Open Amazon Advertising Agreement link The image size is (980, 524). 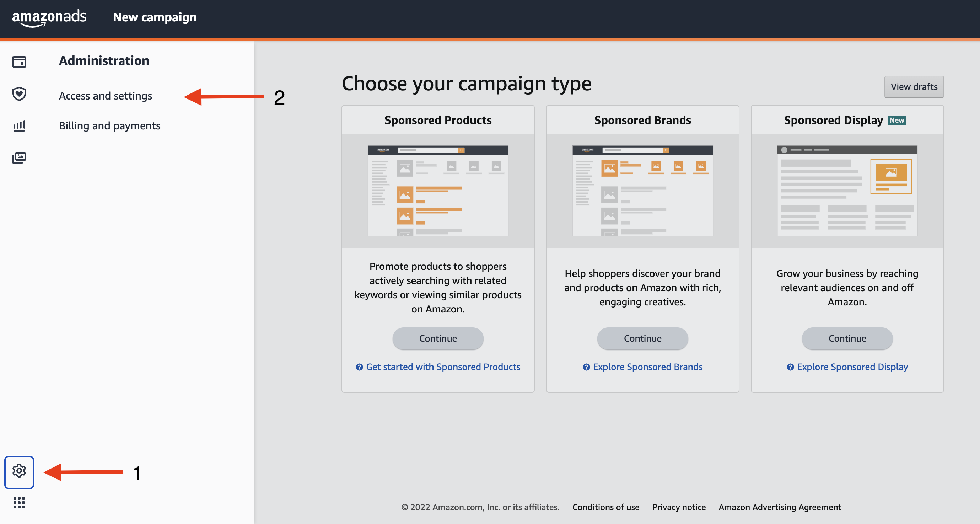click(x=780, y=507)
